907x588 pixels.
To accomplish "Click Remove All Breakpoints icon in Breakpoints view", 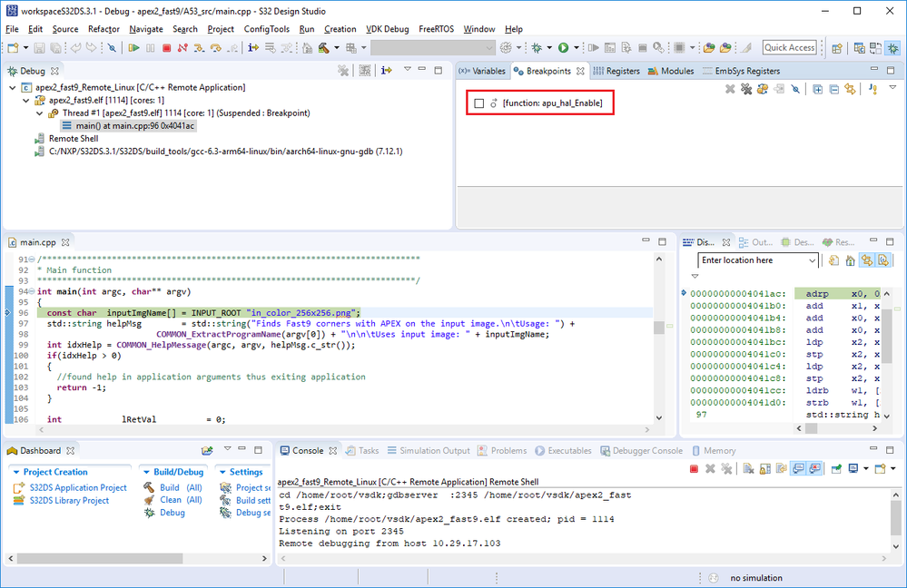I will pos(746,89).
